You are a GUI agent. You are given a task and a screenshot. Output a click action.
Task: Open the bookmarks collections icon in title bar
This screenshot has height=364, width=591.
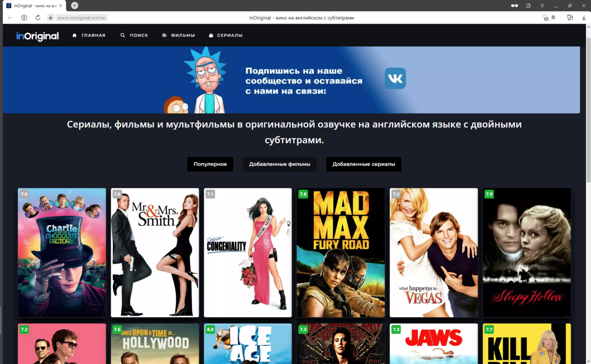pos(528,5)
